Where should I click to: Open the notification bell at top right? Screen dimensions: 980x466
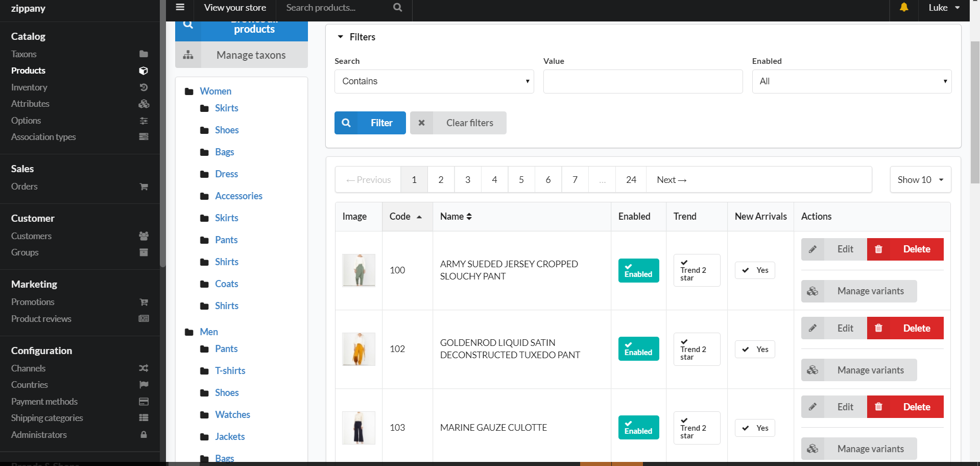tap(903, 8)
